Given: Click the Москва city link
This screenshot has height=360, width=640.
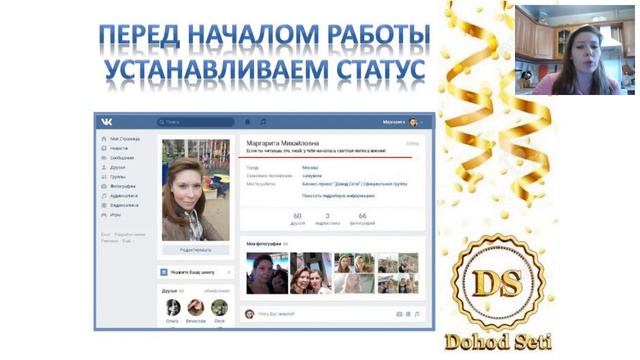Looking at the screenshot, I should click(310, 167).
